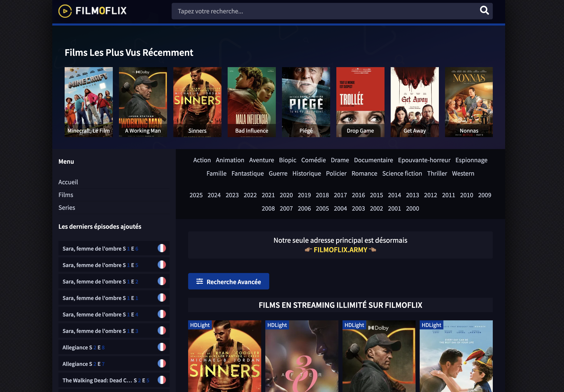
Task: Open A Working Man poster in carousel
Action: coord(143,102)
